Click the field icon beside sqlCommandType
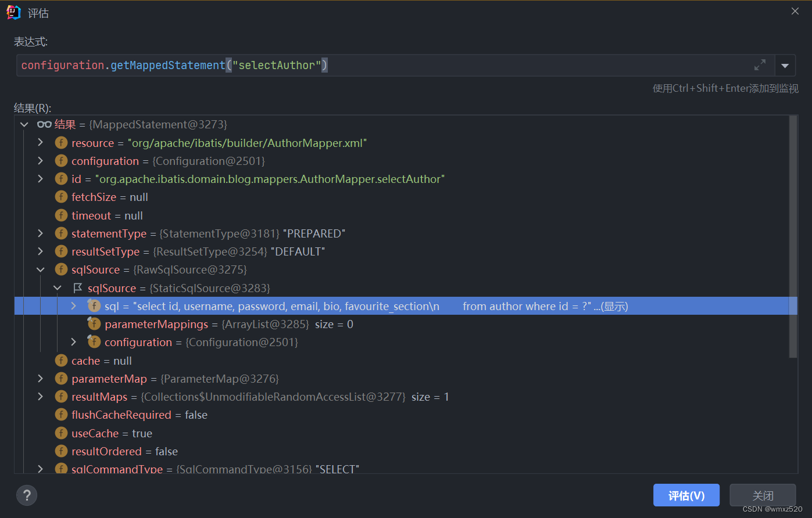This screenshot has height=518, width=812. pos(61,469)
